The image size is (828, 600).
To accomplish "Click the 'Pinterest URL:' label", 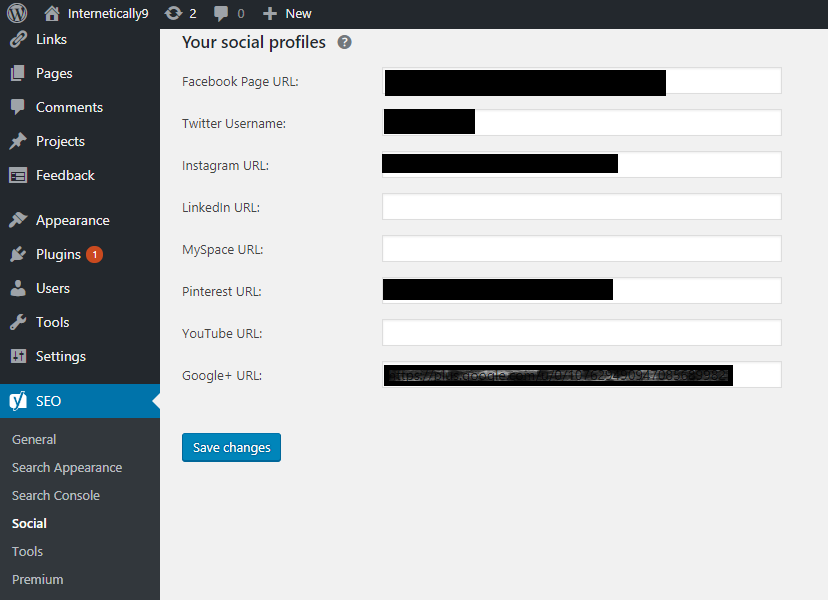I will 222,292.
